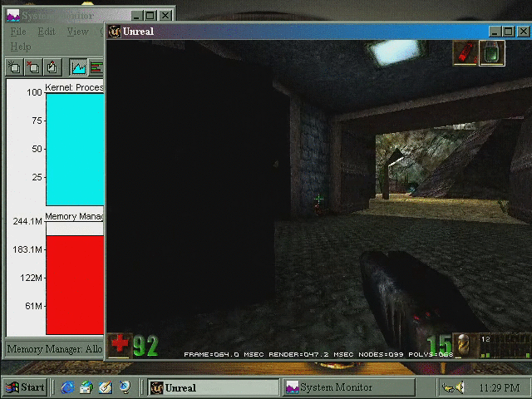The image size is (532, 399).
Task: Click the Unreal logo icon in its title bar
Action: [115, 32]
